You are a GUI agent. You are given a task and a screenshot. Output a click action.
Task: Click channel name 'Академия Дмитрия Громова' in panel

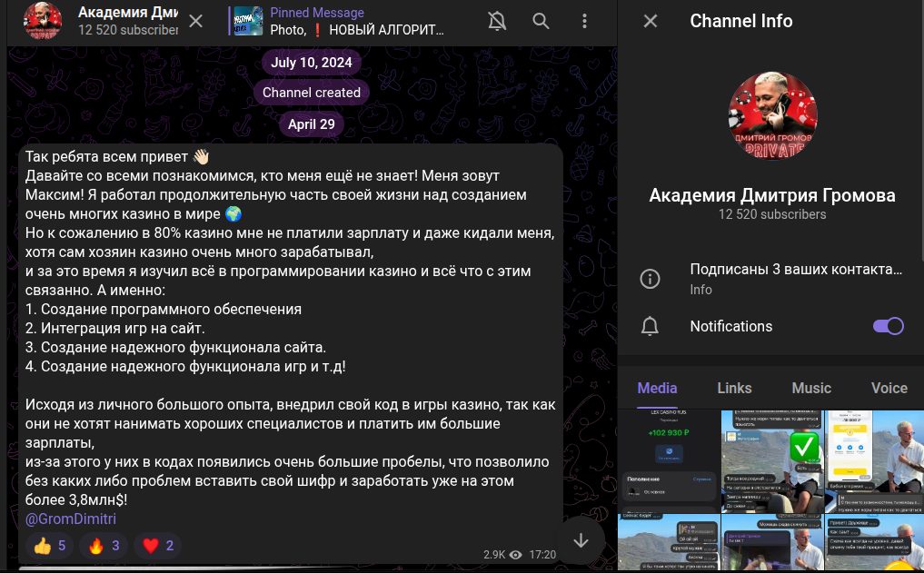[x=772, y=195]
